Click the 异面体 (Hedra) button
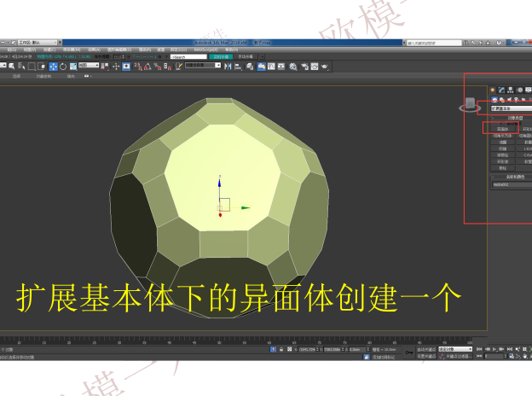 (502, 129)
